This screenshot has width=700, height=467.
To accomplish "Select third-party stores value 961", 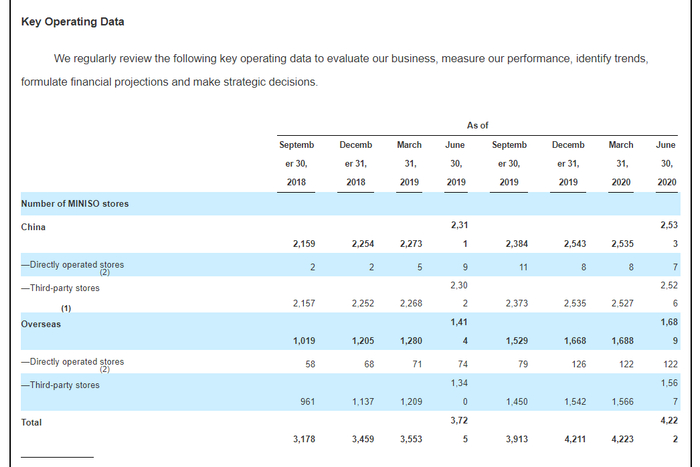I will coord(308,402).
